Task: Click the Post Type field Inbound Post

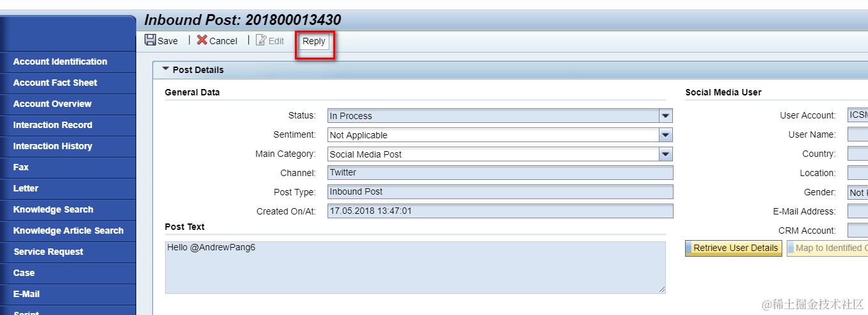Action: [x=500, y=192]
